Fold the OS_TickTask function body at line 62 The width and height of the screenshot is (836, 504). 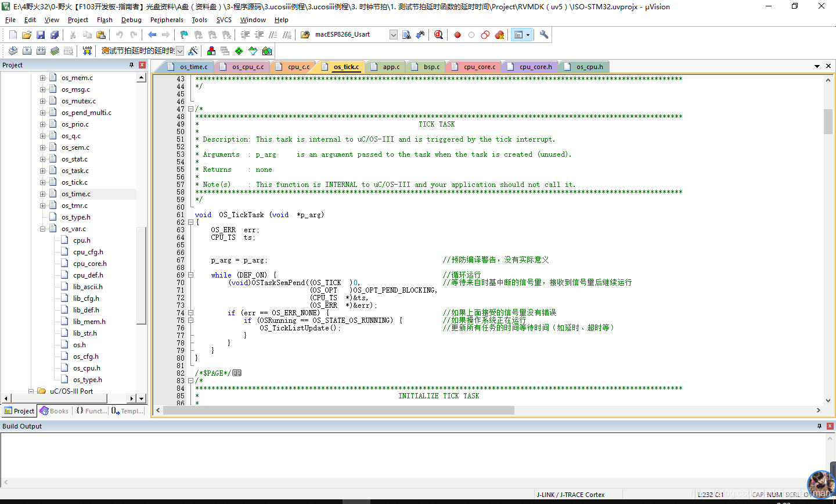pos(190,222)
